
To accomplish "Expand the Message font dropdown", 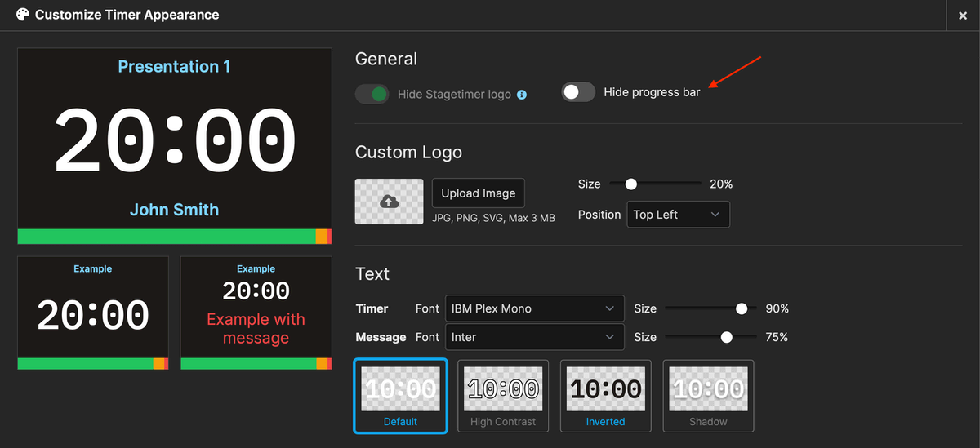I will coord(534,337).
